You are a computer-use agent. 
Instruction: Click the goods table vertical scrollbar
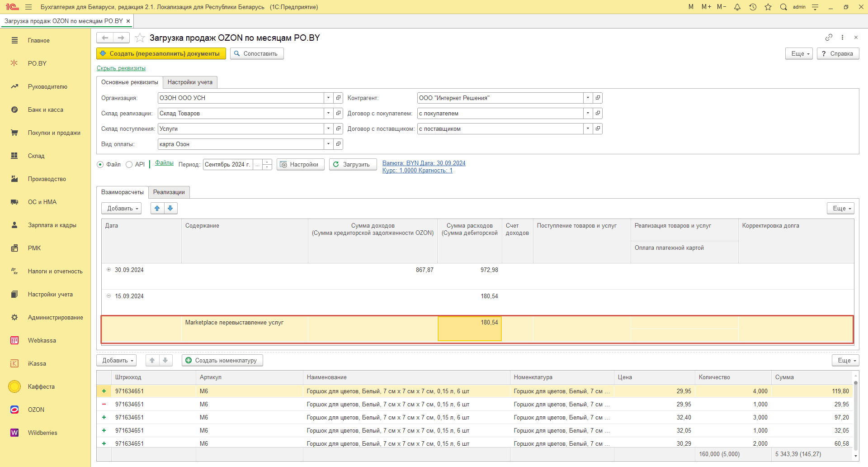[855, 415]
